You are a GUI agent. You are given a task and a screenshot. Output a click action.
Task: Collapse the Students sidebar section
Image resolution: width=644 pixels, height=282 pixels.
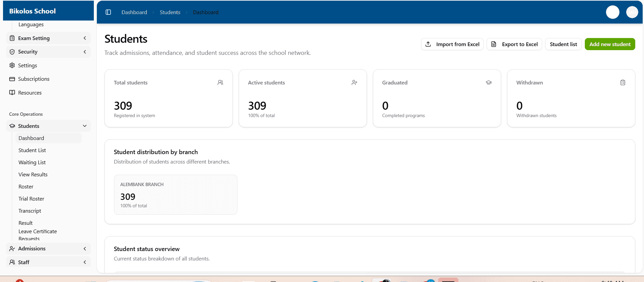coord(85,126)
